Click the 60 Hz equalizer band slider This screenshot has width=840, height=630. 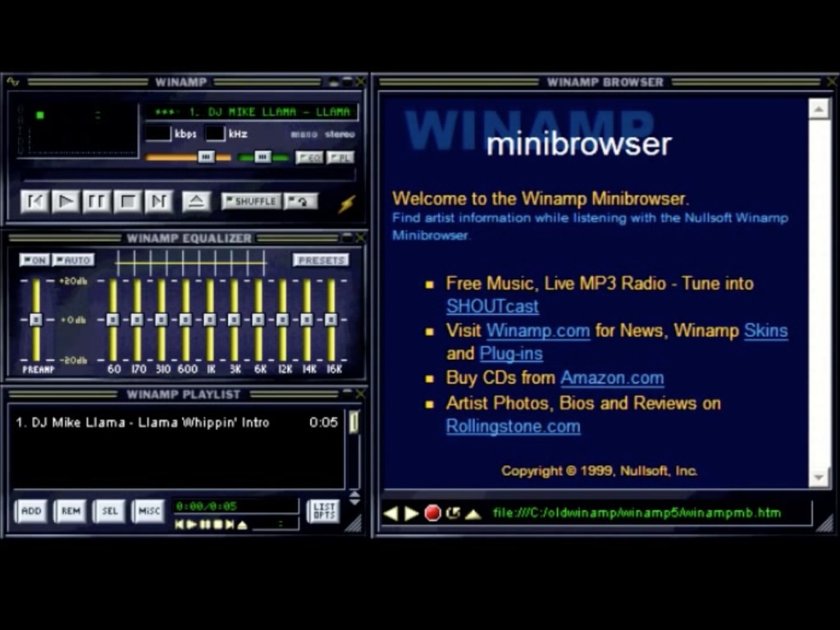tap(113, 320)
